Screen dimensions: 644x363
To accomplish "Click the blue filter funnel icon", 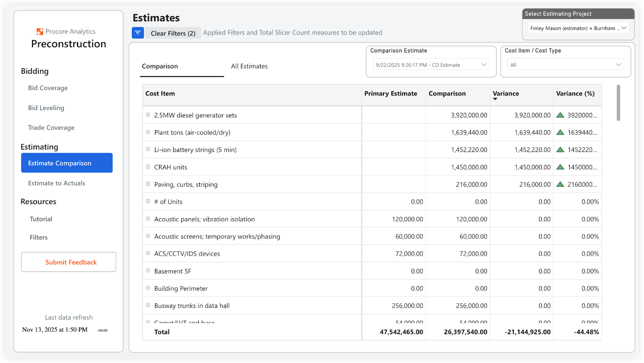I will [137, 33].
